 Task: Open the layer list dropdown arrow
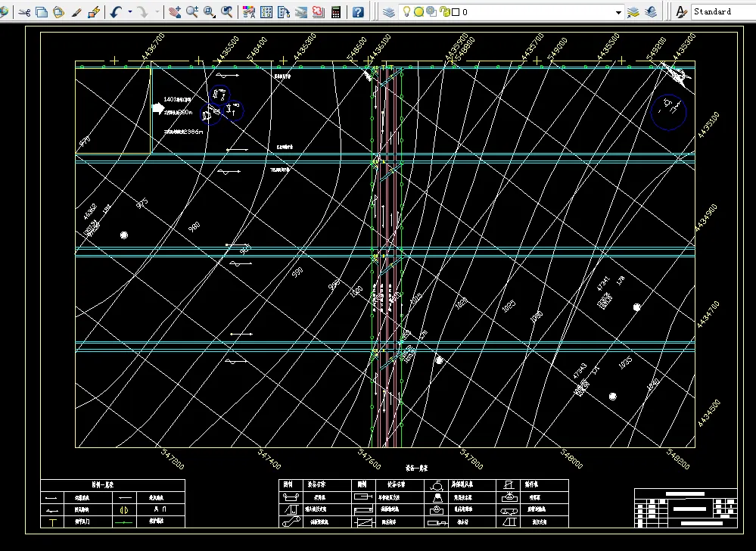(618, 13)
